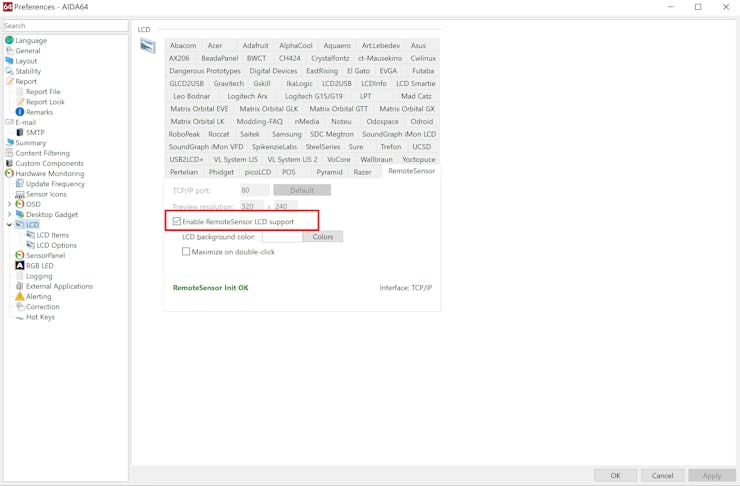
Task: Click the TCP/IP port field
Action: [255, 190]
